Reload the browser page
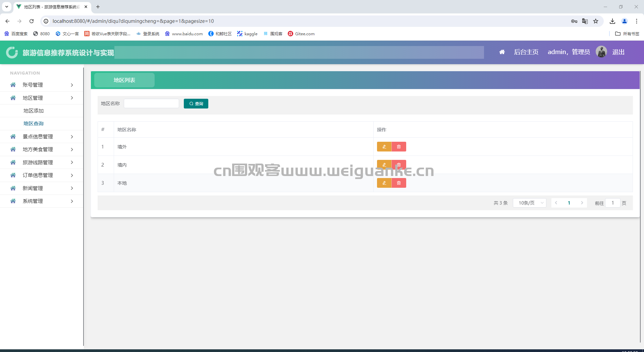 (32, 21)
